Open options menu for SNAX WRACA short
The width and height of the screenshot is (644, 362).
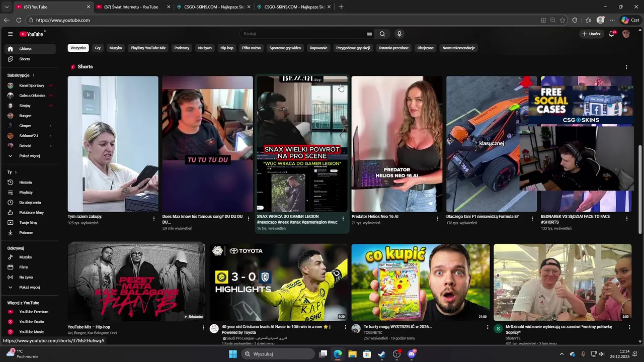click(343, 219)
